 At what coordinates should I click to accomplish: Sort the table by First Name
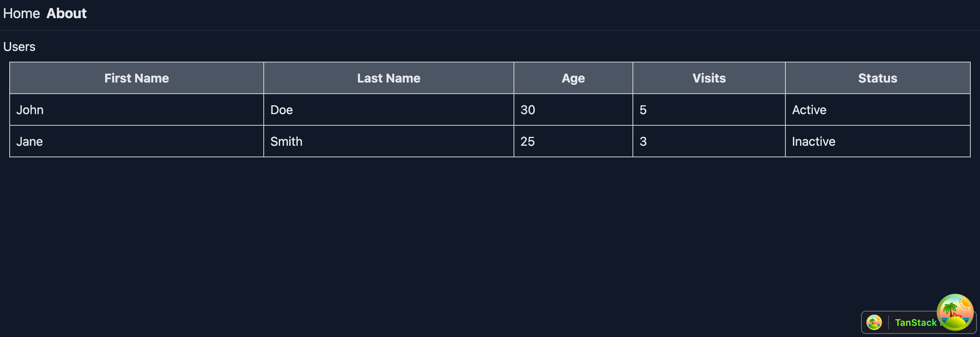136,78
